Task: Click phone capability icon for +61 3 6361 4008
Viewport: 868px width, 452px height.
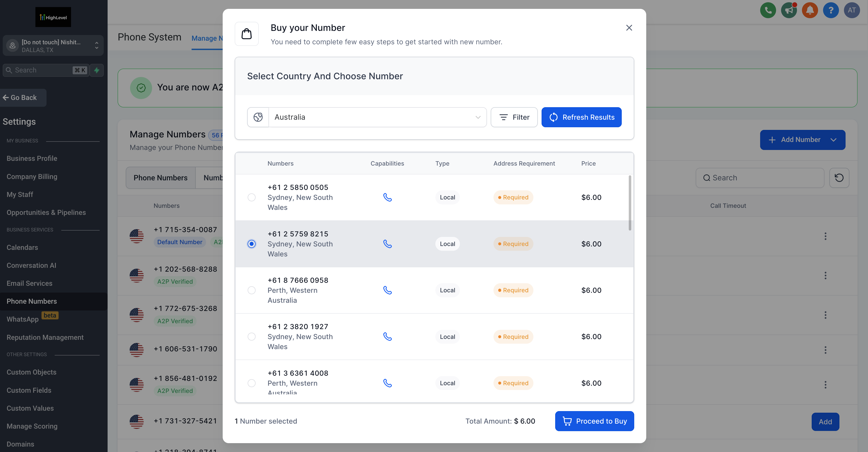Action: click(387, 383)
